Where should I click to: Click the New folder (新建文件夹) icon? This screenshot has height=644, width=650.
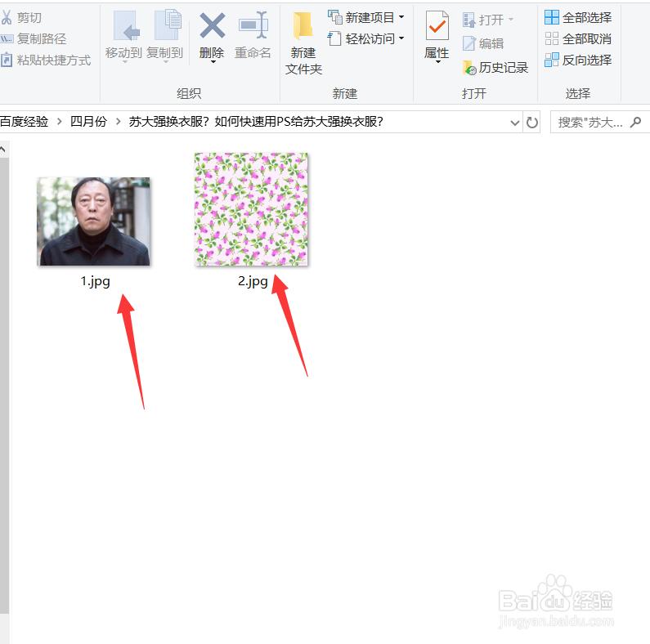coord(303,26)
